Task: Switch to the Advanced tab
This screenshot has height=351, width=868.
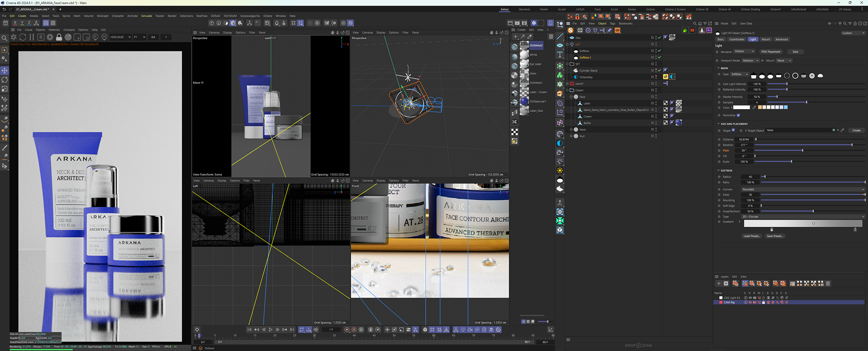Action: pos(781,39)
